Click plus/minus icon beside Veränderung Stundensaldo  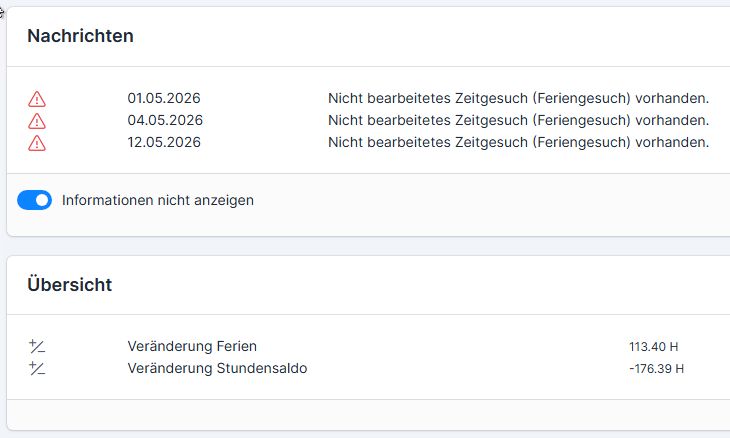(37, 368)
